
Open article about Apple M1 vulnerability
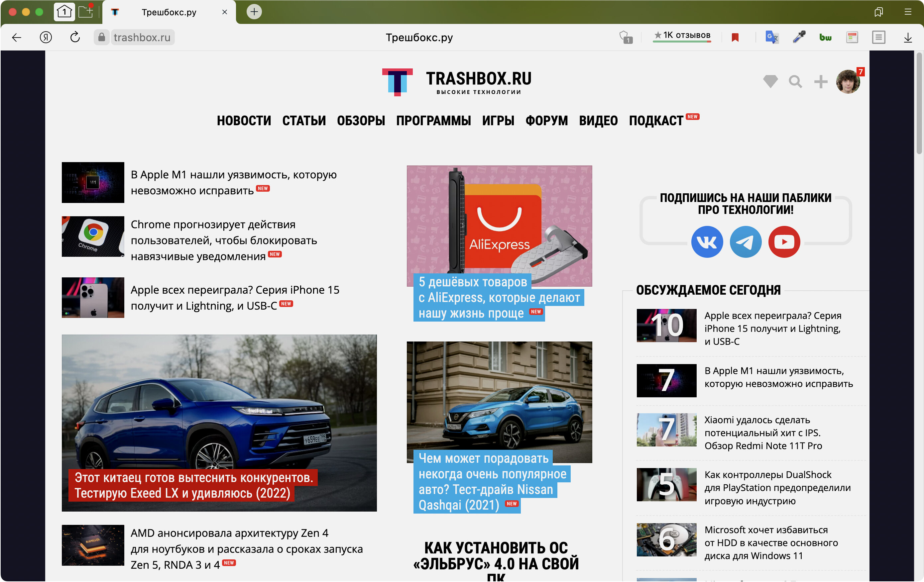click(x=234, y=182)
